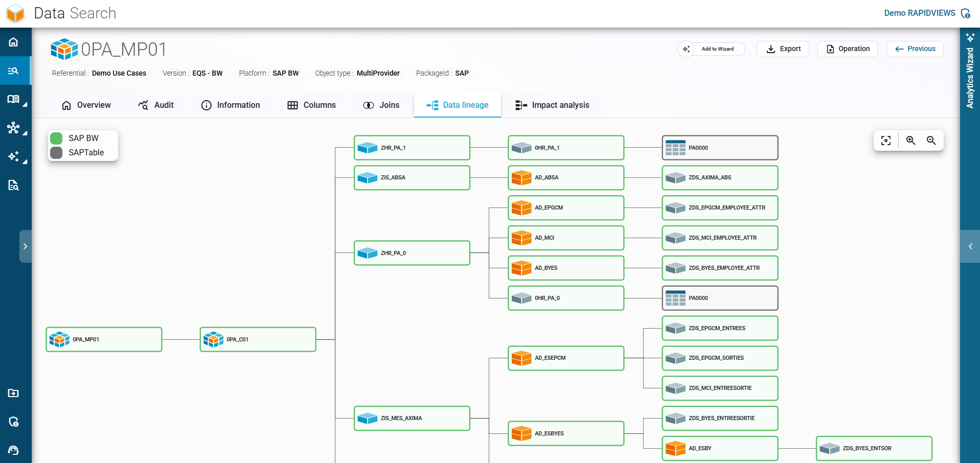Click the Demo RAPIDVIEWS user link
980x463 pixels.
coord(920,13)
